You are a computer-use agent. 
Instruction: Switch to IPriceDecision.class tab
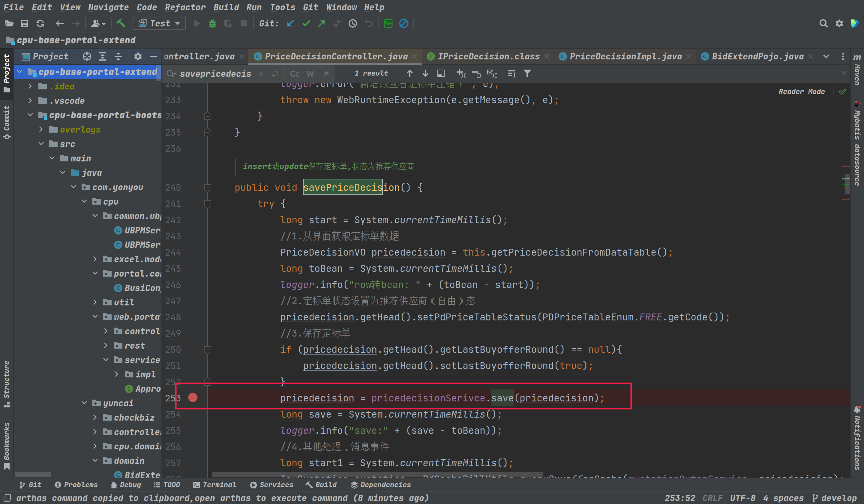click(x=488, y=56)
